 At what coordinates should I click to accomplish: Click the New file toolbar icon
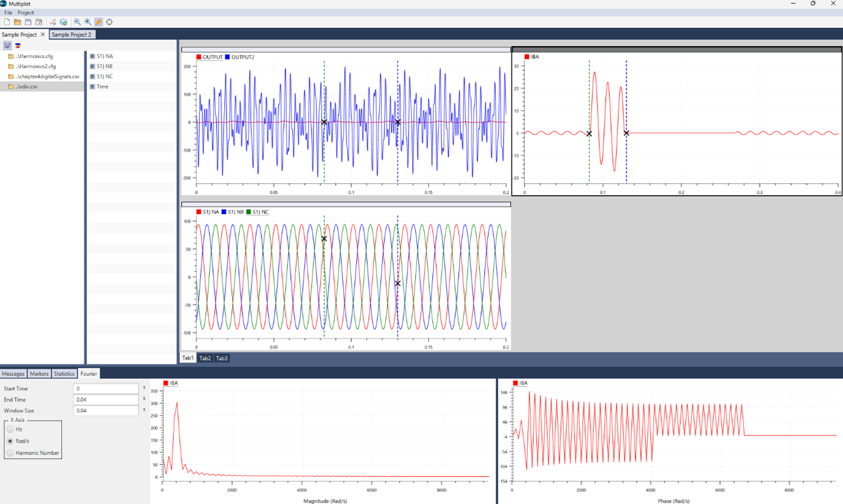click(x=7, y=22)
